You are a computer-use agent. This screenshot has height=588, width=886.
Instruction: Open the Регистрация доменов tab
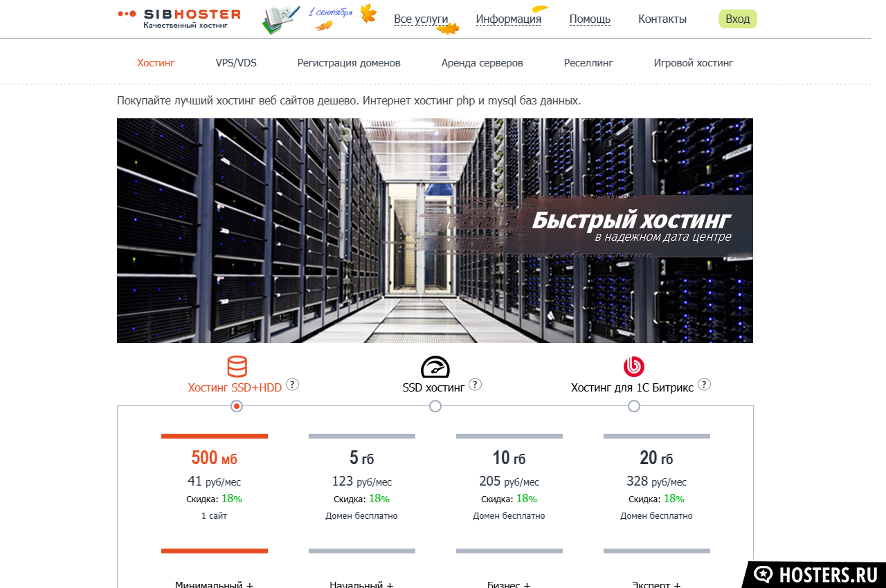click(x=349, y=63)
